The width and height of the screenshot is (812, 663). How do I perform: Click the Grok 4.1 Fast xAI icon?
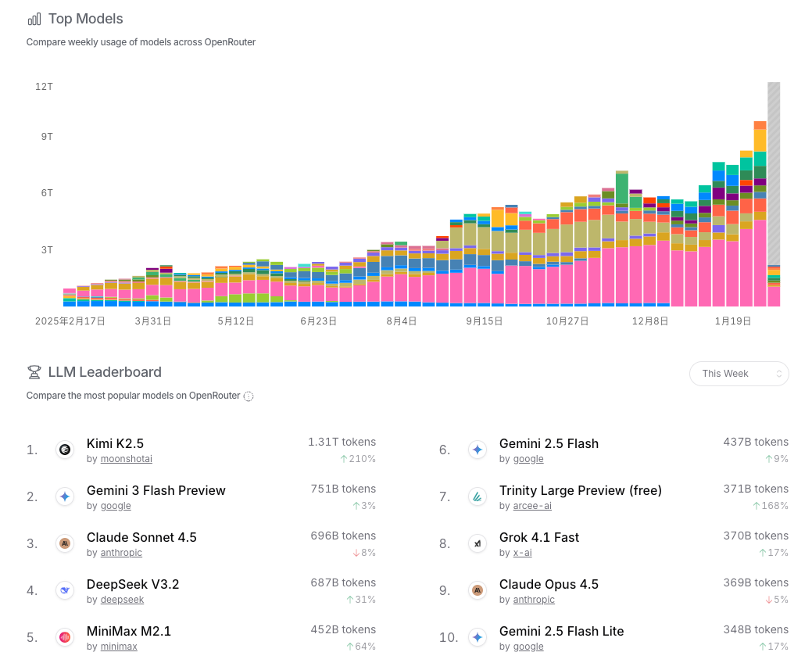(x=478, y=543)
